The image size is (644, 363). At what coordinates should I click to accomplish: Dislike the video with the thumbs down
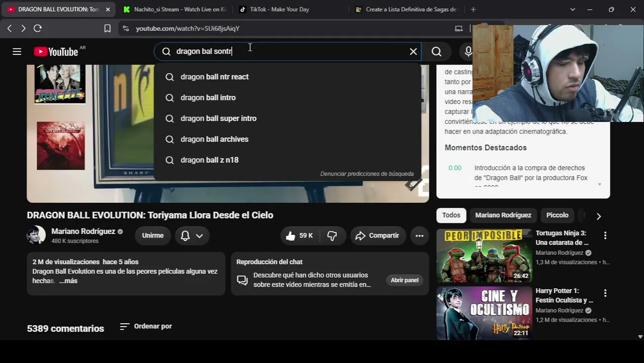[x=332, y=235]
